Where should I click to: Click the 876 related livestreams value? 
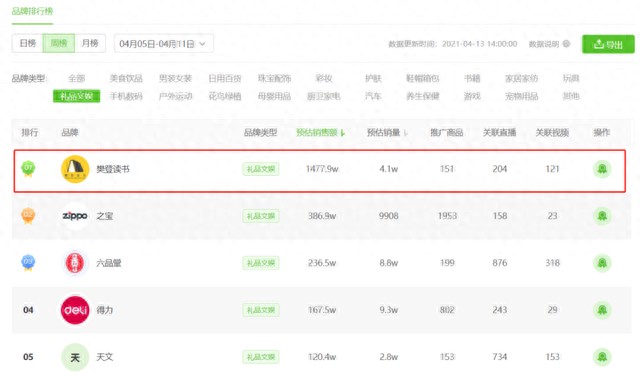500,263
